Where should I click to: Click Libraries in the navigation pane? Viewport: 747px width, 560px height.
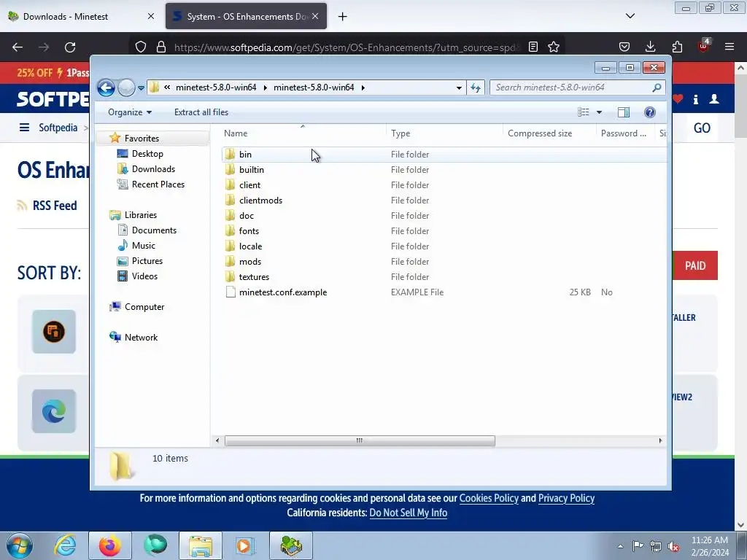(x=141, y=215)
